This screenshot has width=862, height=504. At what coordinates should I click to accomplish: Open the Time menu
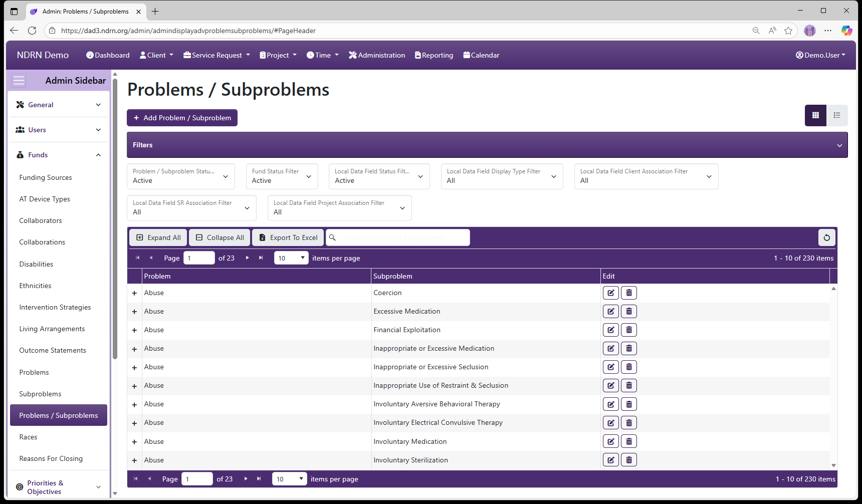pos(323,55)
